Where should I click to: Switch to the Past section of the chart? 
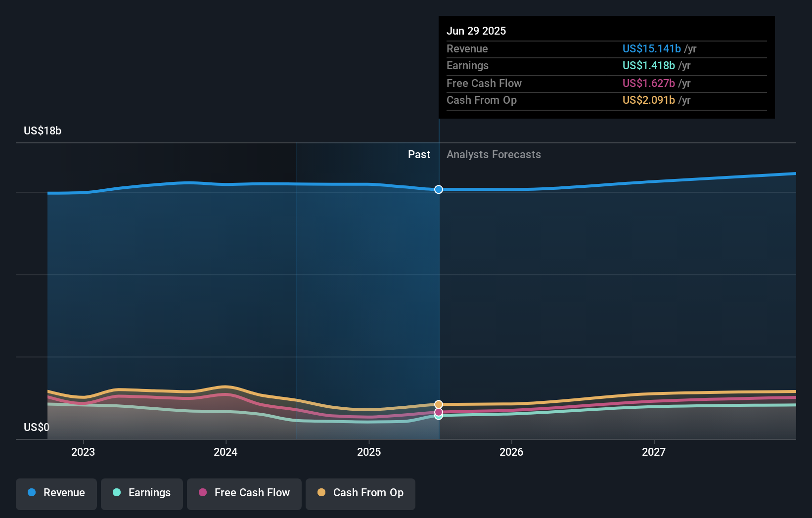point(419,154)
